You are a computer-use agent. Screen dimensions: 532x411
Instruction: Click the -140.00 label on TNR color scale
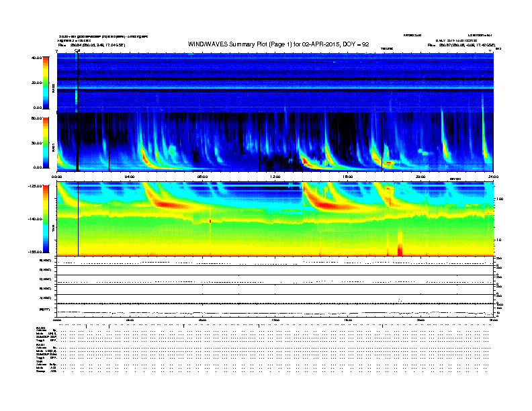tap(35, 219)
